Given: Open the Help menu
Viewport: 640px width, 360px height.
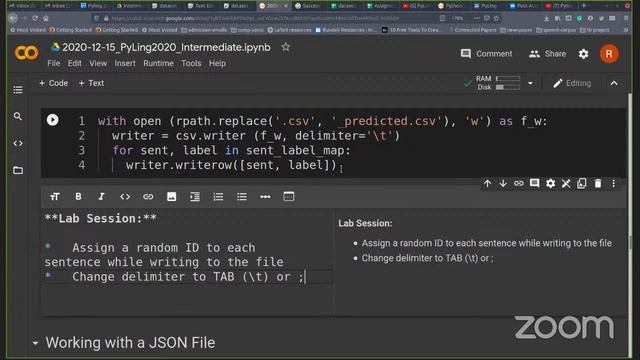Looking at the screenshot, I should tap(217, 63).
